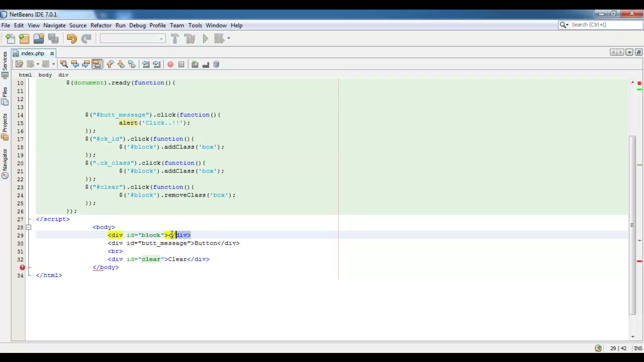
Task: Close the index.php tab
Action: 52,53
